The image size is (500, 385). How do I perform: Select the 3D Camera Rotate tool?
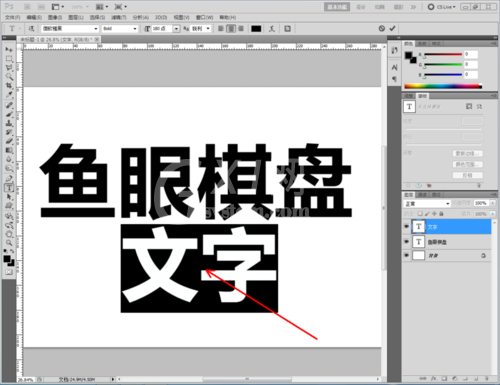click(x=9, y=225)
